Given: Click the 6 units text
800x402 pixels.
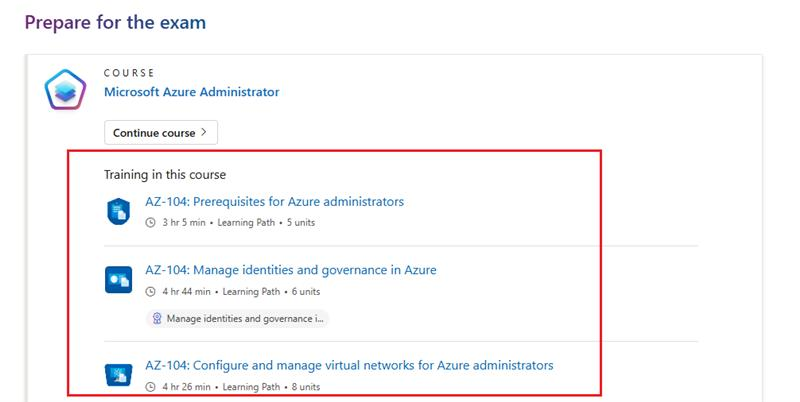Looking at the screenshot, I should tap(306, 292).
